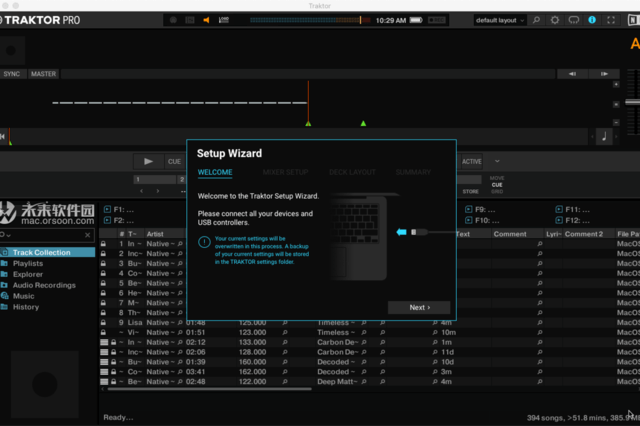This screenshot has width=640, height=426.
Task: Toggle the deck MASTER button
Action: (x=43, y=74)
